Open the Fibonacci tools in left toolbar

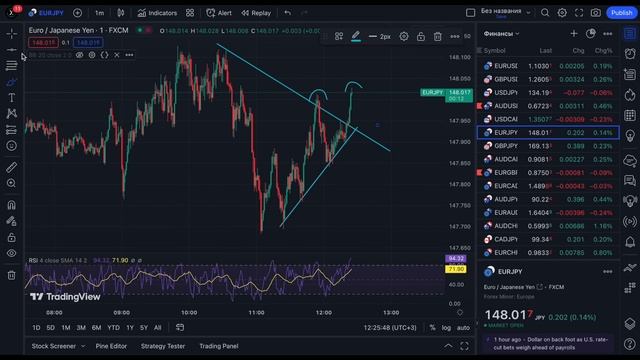coord(11,65)
